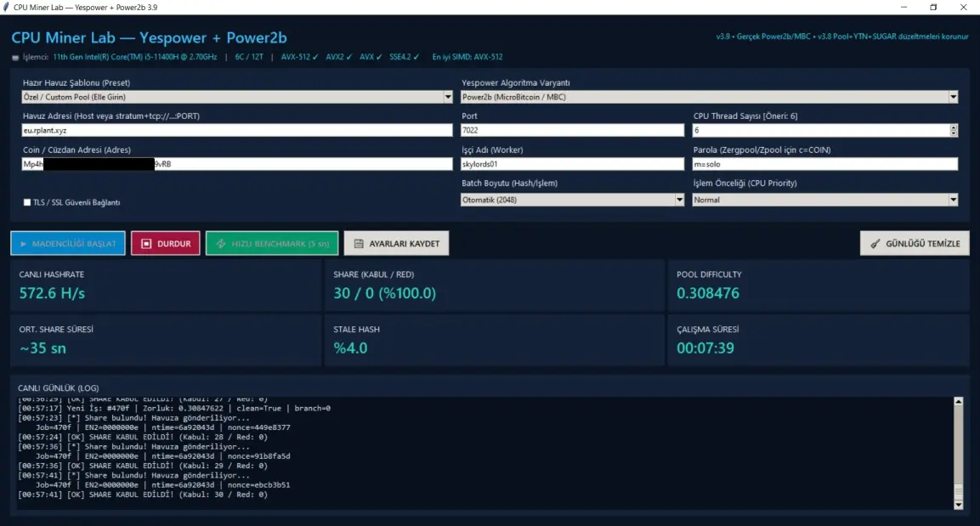Click the 11th Gen Intel Core i5-11400H text
The width and height of the screenshot is (980, 526).
tap(135, 57)
